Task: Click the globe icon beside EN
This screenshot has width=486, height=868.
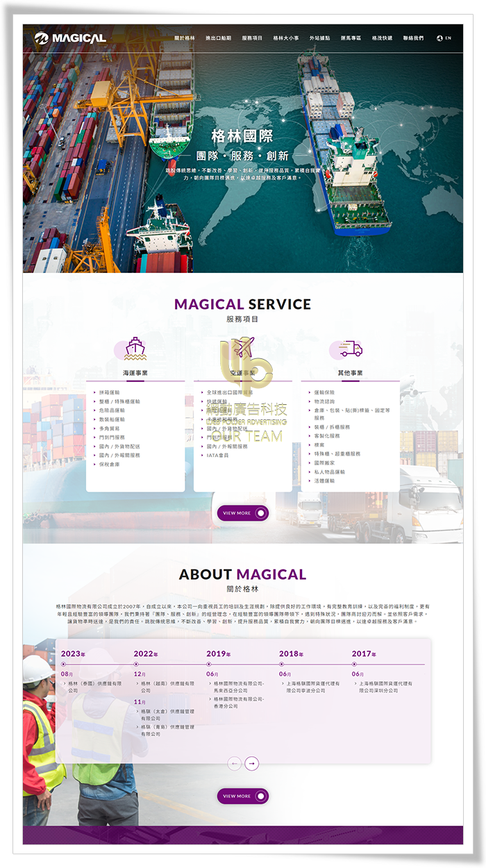Action: (x=439, y=38)
